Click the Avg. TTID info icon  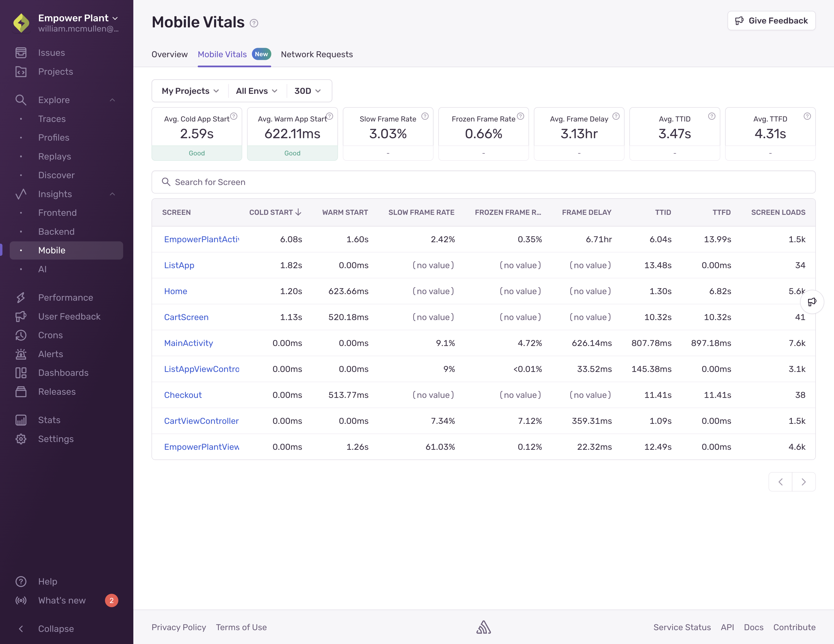(x=712, y=116)
